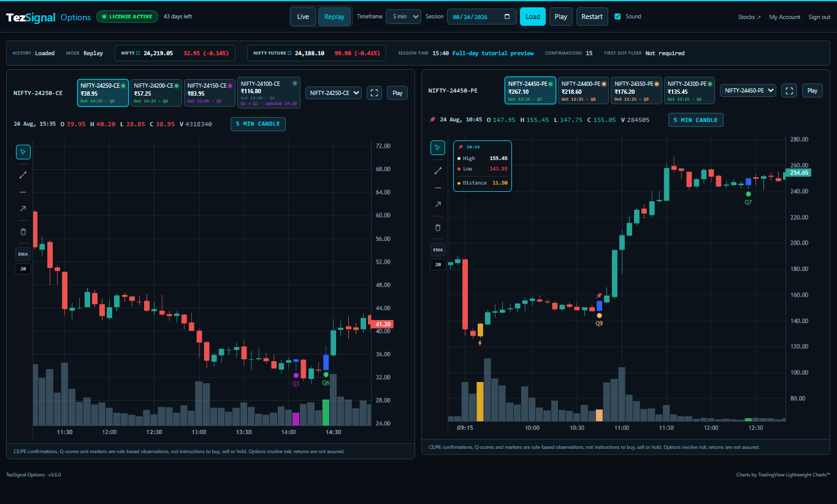Toggle the EMA indicator on the CE chart
The image size is (837, 504).
click(x=23, y=254)
